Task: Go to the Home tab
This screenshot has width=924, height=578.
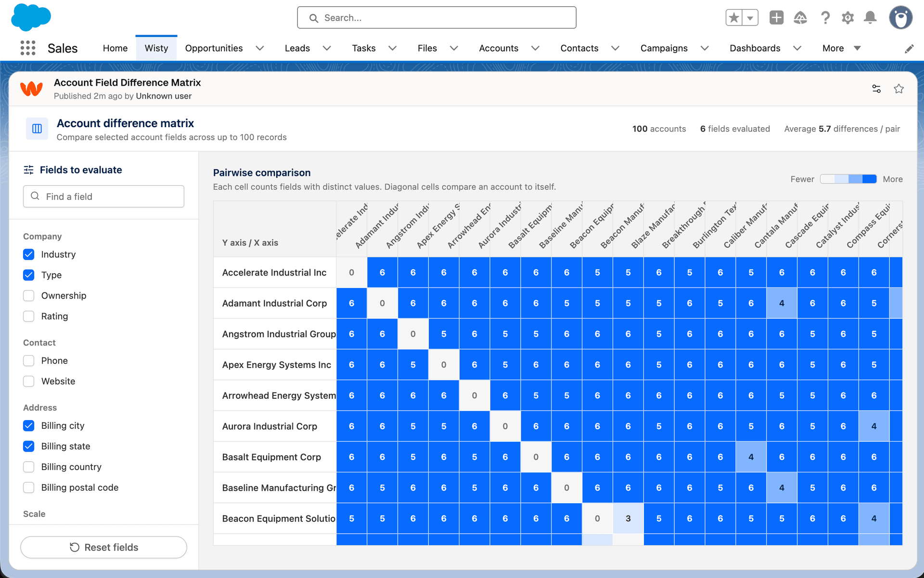Action: 115,48
